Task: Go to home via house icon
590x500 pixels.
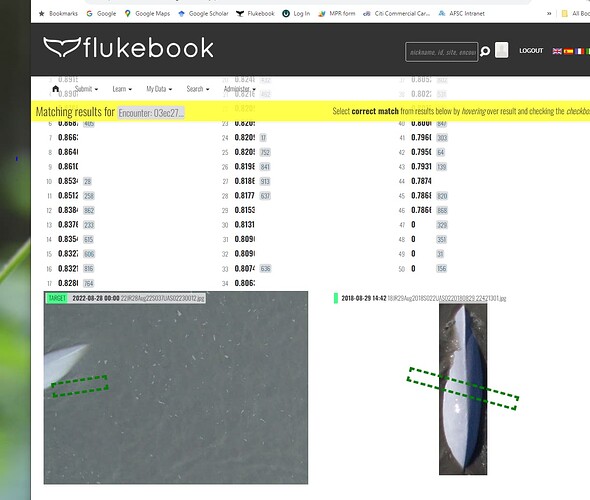Action: click(56, 89)
